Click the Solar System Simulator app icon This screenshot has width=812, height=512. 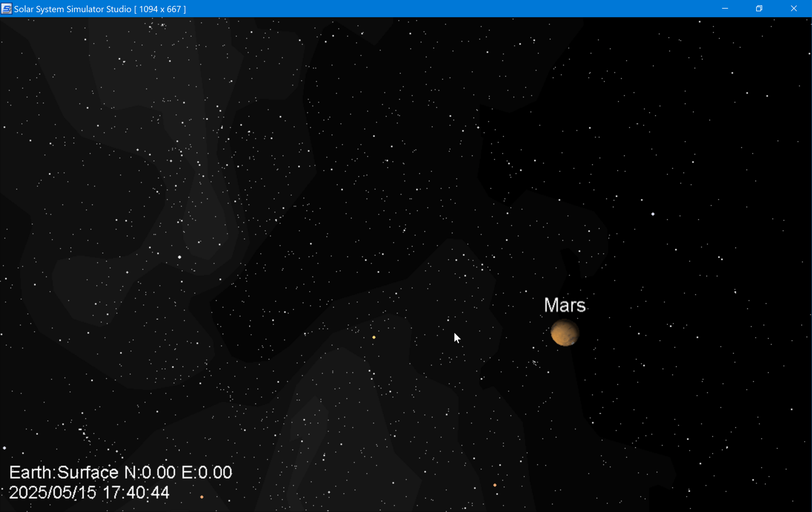click(6, 9)
